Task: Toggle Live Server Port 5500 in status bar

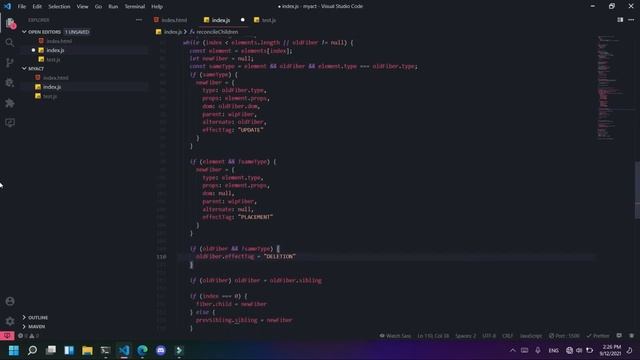Action: point(564,336)
